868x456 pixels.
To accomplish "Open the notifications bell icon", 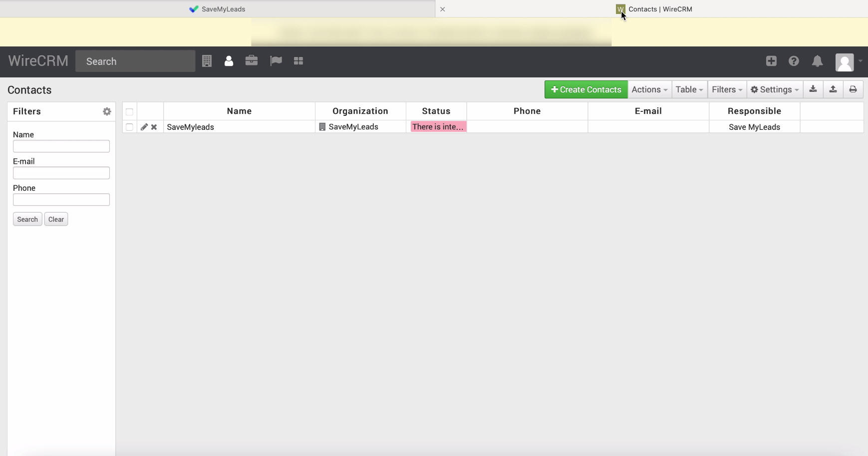I will pyautogui.click(x=817, y=61).
